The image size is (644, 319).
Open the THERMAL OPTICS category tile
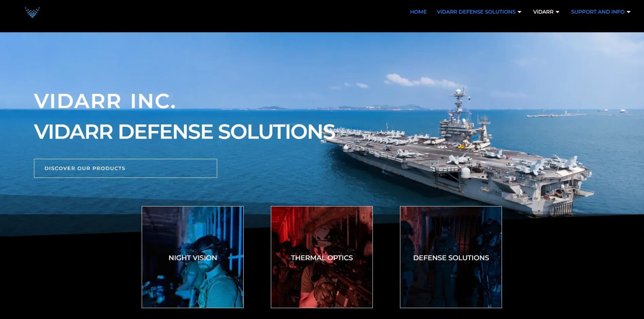pos(322,257)
